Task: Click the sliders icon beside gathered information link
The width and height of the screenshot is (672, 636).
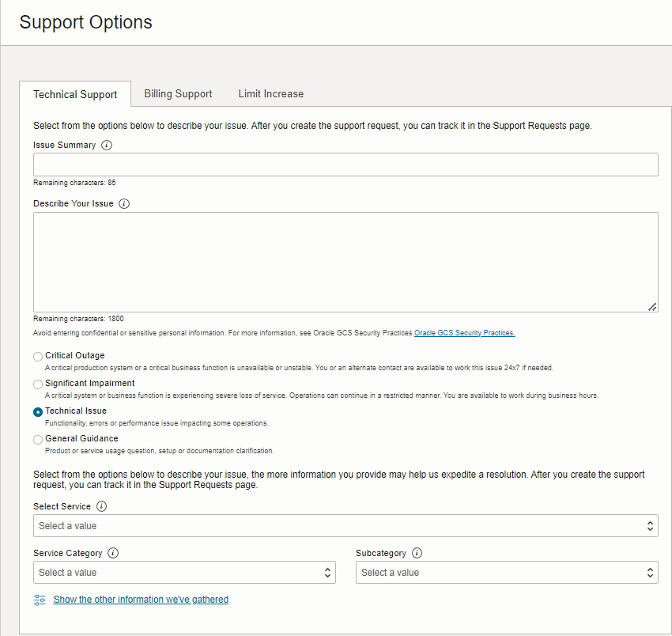Action: (x=40, y=600)
